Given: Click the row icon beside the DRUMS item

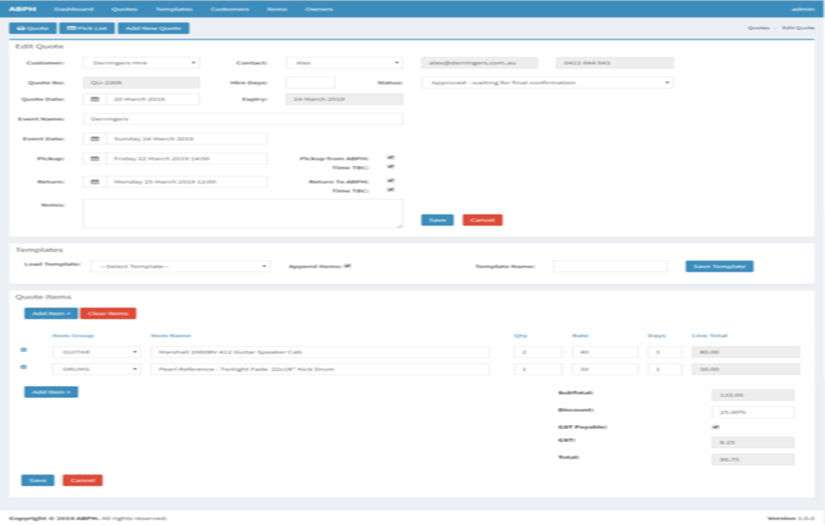Looking at the screenshot, I should pyautogui.click(x=24, y=367).
